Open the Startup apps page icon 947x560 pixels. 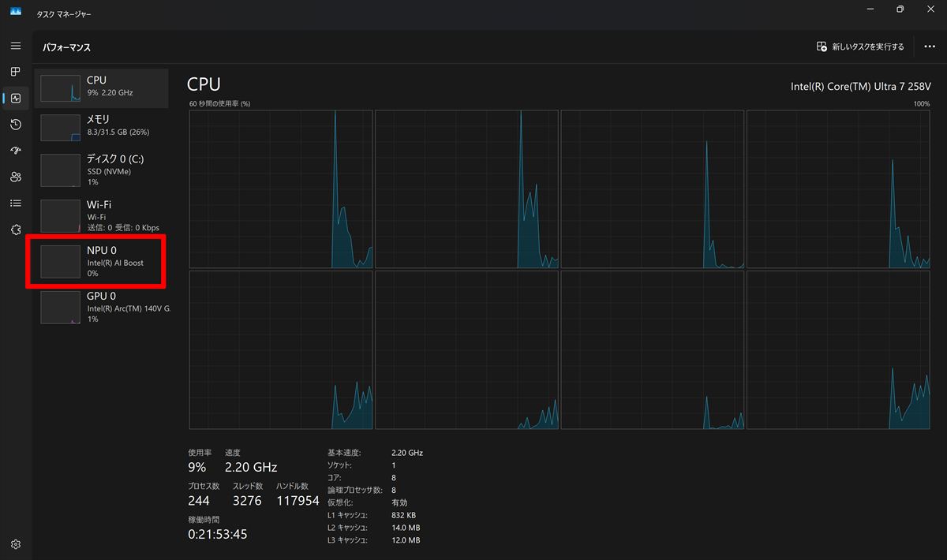pos(16,151)
